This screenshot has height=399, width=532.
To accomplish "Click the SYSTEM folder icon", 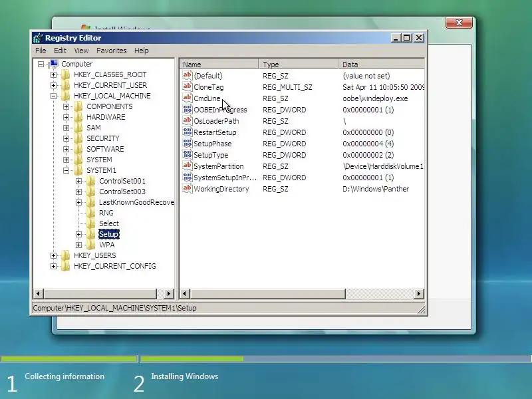I will 78,160.
